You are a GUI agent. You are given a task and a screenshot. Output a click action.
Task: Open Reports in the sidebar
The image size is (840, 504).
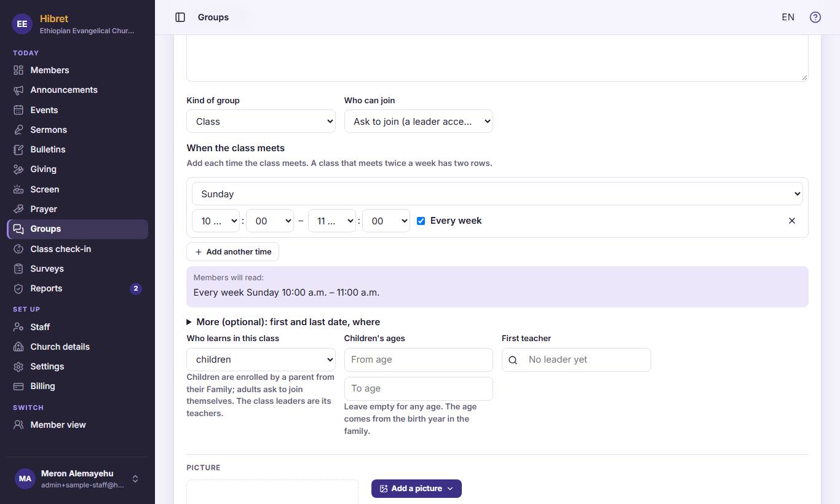tap(77, 288)
